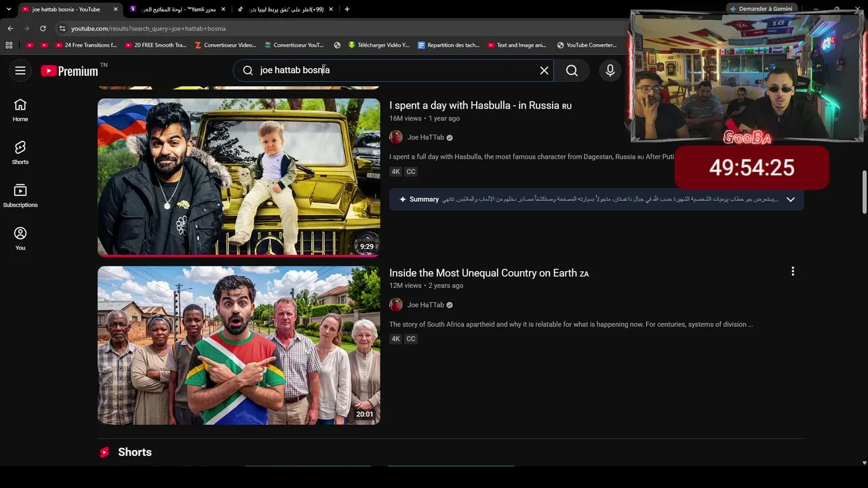Open the Text and Image ani... bookmark

pos(517,45)
